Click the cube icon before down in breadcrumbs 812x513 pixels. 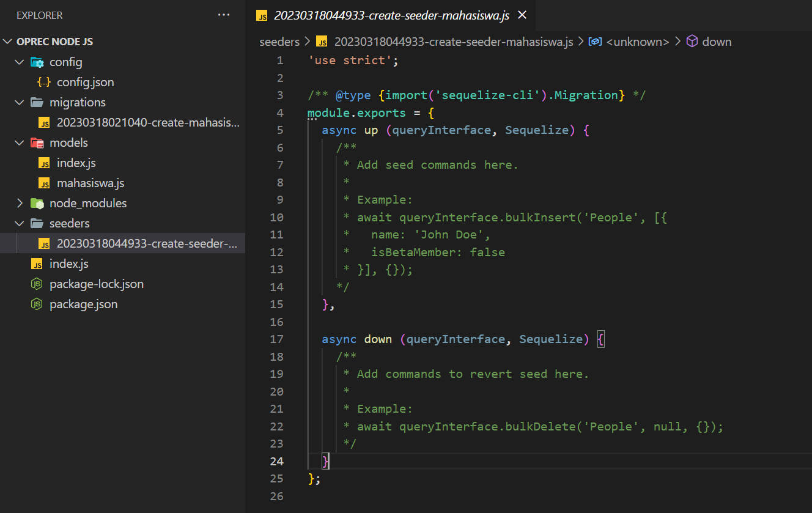click(691, 41)
